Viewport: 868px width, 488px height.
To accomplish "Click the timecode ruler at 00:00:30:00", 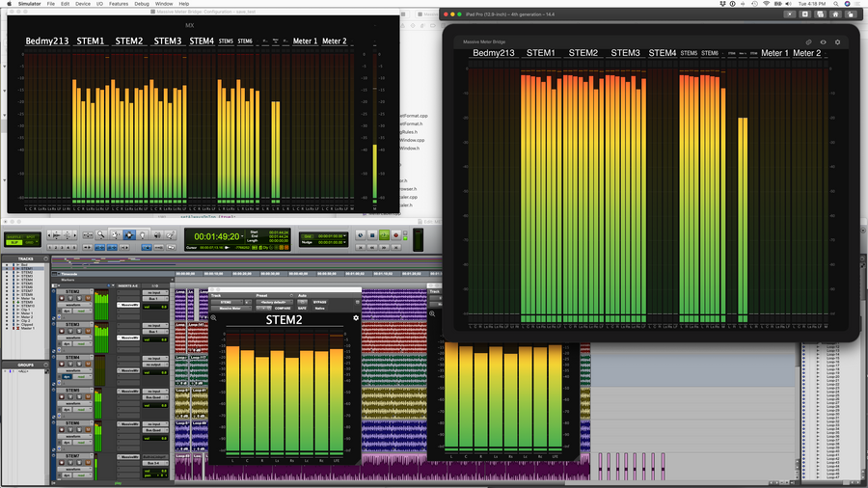I will pos(270,273).
